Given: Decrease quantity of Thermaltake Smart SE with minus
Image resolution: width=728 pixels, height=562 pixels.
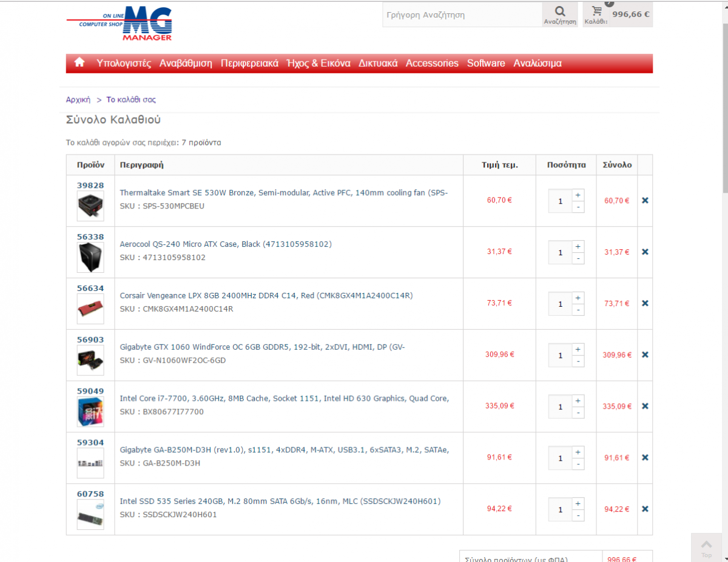Looking at the screenshot, I should click(x=578, y=207).
